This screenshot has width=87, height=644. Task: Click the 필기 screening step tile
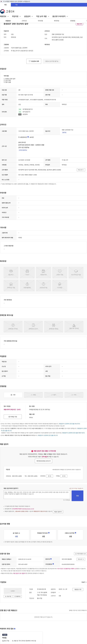(x=53, y=395)
